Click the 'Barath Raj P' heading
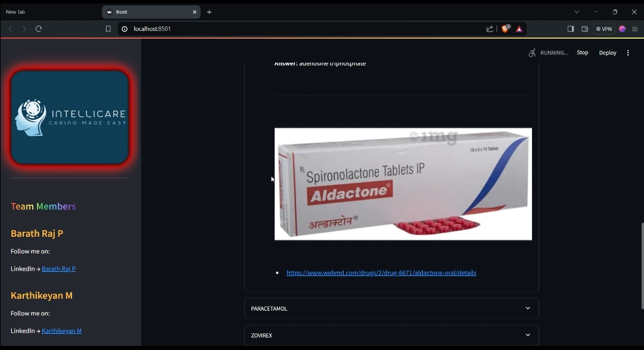Screen dimensions: 644x350 pos(37,233)
